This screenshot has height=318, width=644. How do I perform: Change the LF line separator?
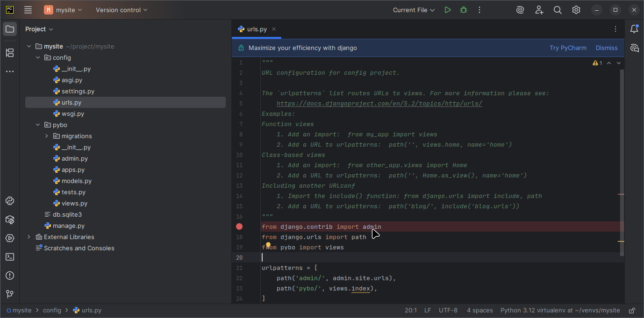428,311
